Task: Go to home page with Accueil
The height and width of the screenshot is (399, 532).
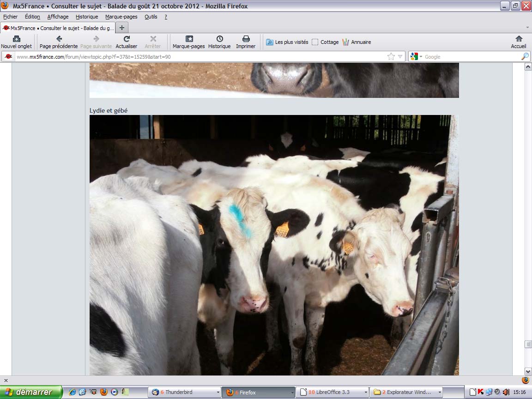Action: click(x=519, y=42)
